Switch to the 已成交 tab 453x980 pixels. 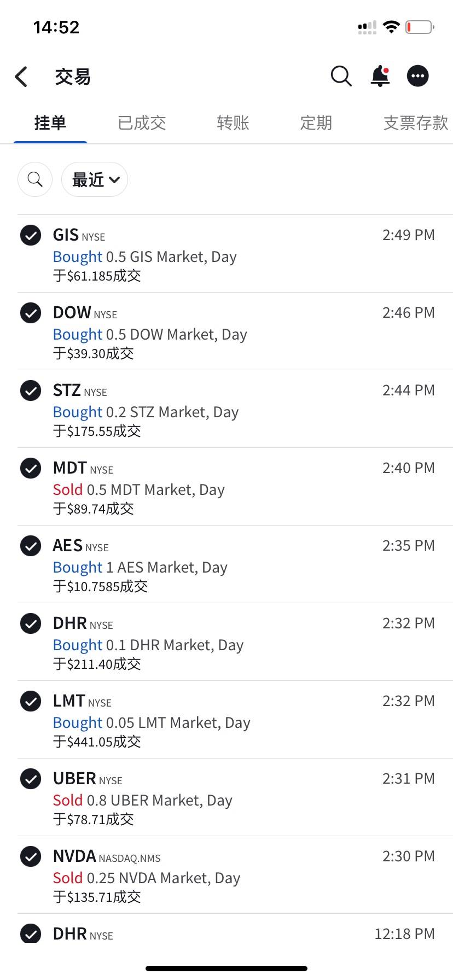[142, 123]
